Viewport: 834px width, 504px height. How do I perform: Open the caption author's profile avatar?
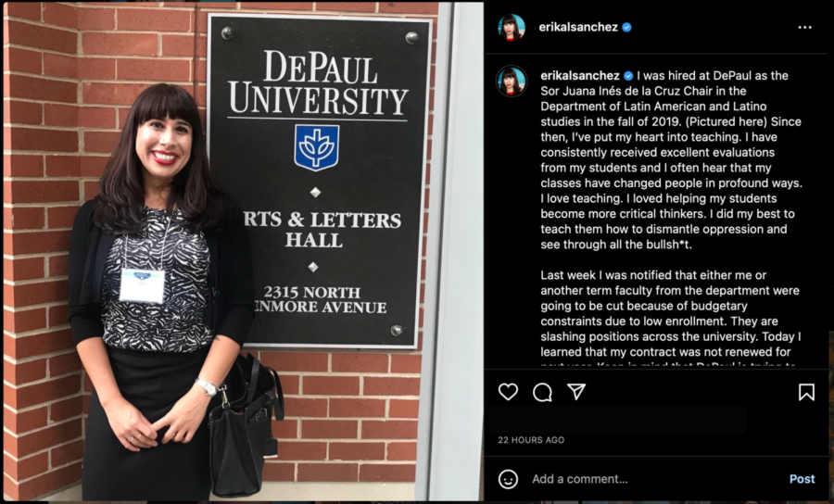click(512, 82)
